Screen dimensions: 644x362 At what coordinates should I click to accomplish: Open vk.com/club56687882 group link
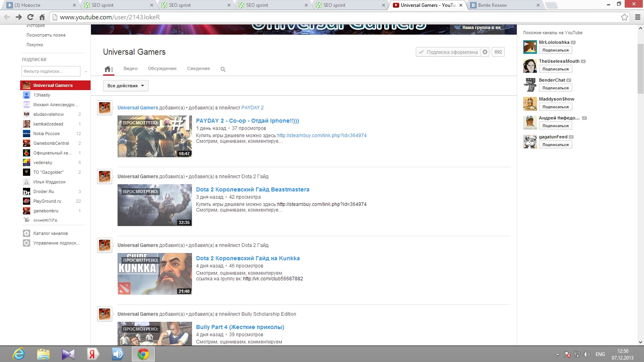point(273,279)
